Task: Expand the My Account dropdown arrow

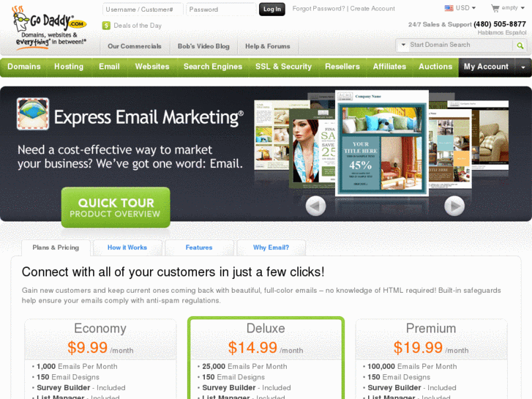Action: tap(522, 67)
